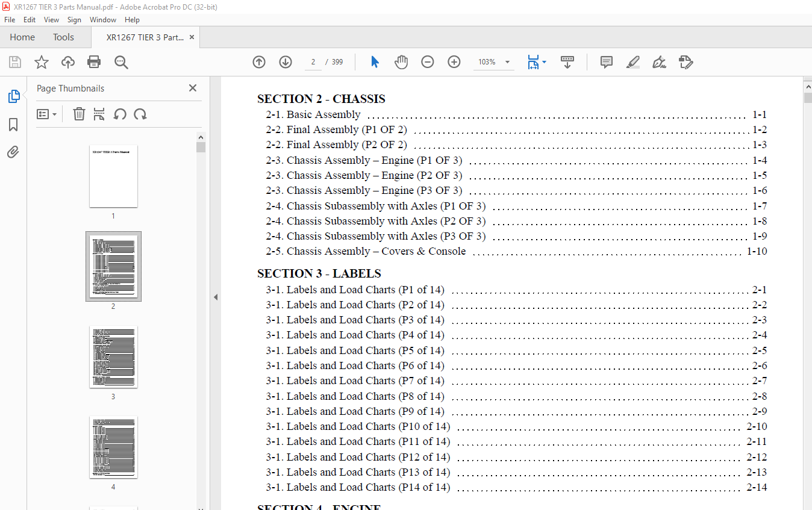812x510 pixels.
Task: Open Chassis Assembly – Engine (P1 OF 3)
Action: (x=516, y=160)
